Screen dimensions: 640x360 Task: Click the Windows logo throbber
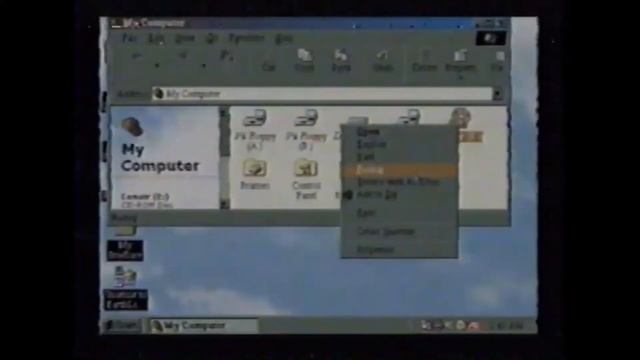pos(491,38)
